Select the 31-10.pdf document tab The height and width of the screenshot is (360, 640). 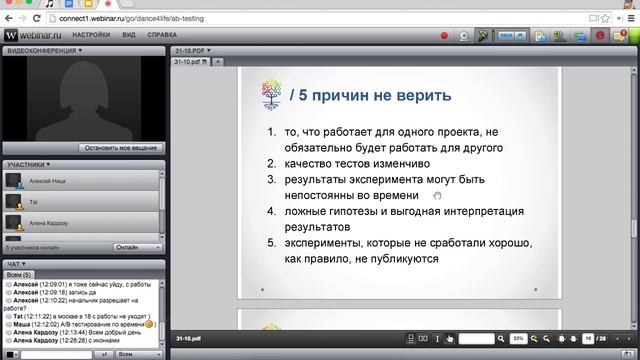(190, 62)
